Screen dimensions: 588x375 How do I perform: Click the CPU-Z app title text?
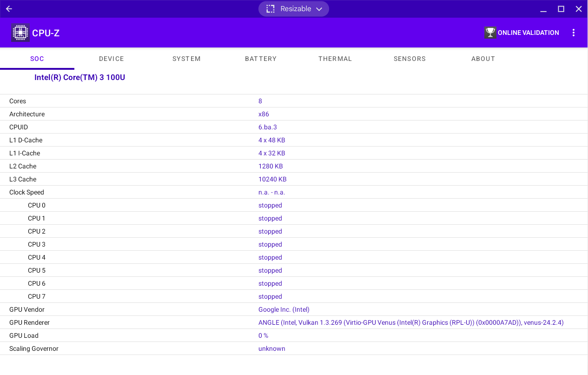(46, 33)
